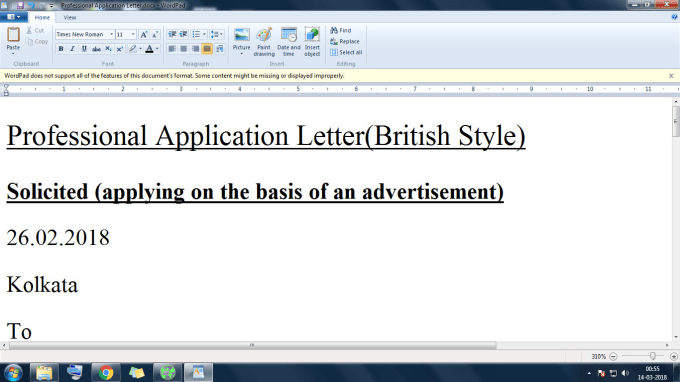Click the zoom slider handle
This screenshot has height=382, width=680.
point(653,356)
